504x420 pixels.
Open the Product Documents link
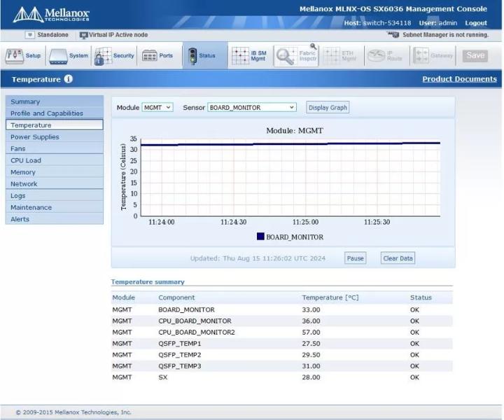point(459,79)
